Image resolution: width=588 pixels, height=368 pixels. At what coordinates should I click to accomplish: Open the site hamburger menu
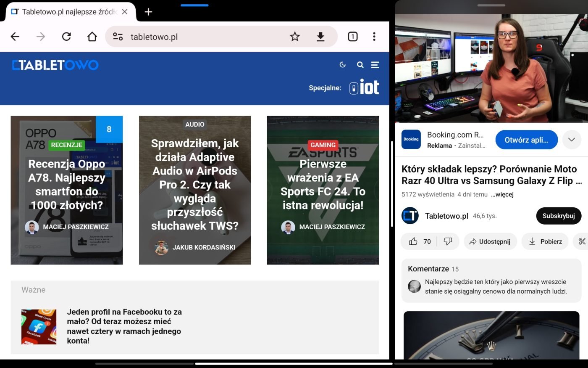375,65
